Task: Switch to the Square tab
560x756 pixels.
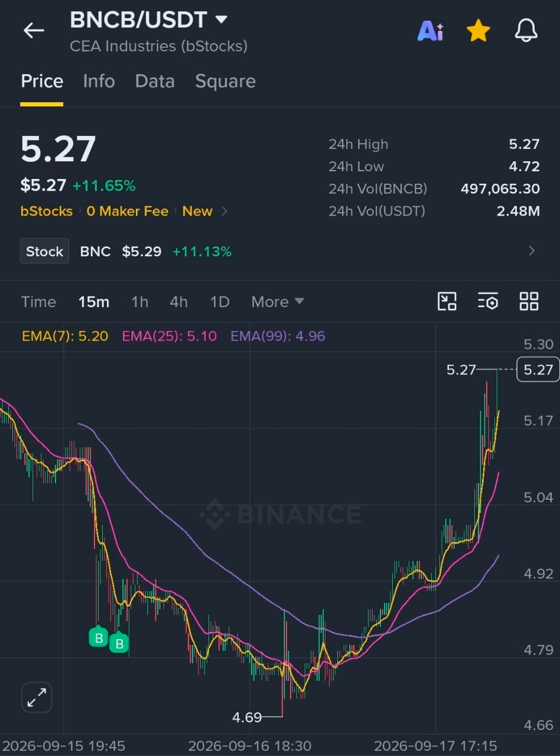Action: coord(225,82)
